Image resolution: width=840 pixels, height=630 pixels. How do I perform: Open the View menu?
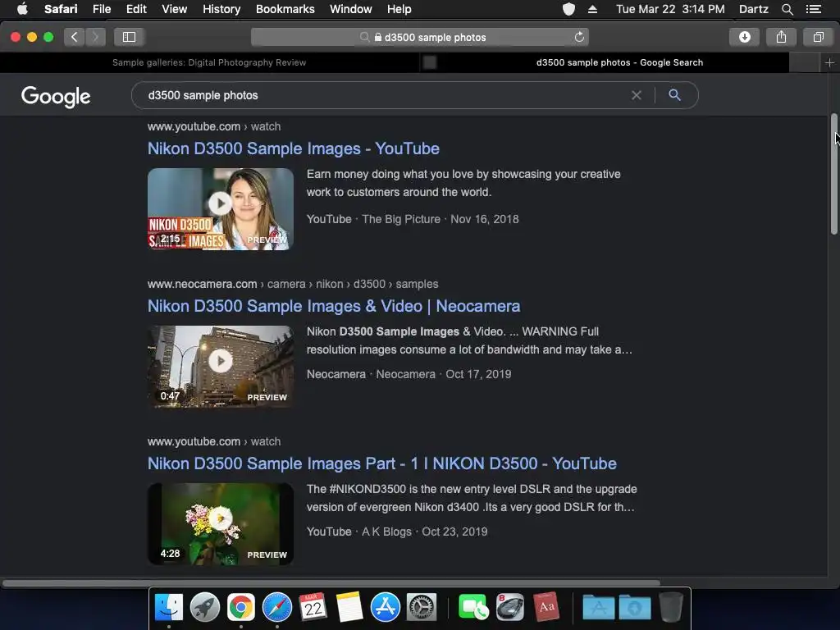(174, 9)
